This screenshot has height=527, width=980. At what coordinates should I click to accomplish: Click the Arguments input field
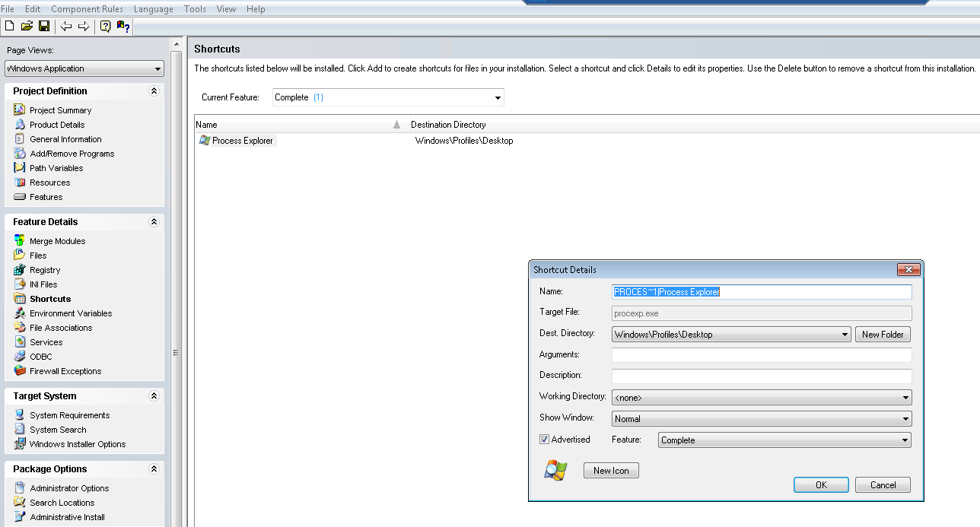pyautogui.click(x=762, y=355)
